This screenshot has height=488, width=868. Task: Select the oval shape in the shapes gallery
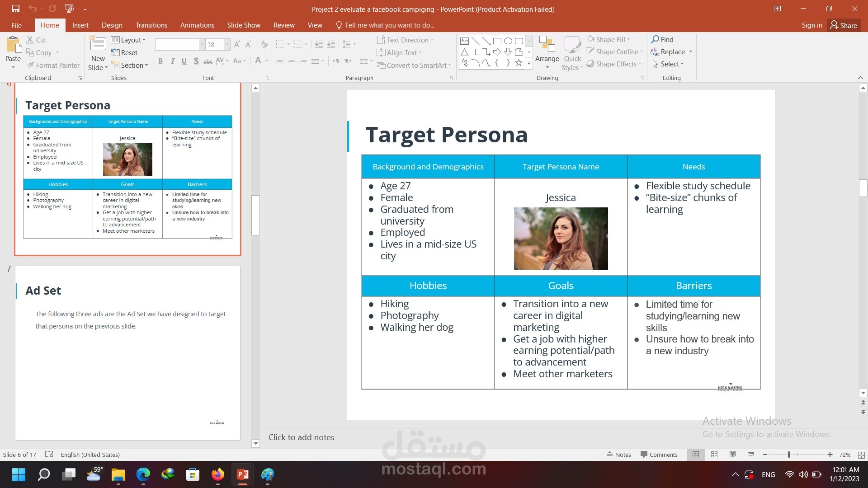tap(508, 41)
